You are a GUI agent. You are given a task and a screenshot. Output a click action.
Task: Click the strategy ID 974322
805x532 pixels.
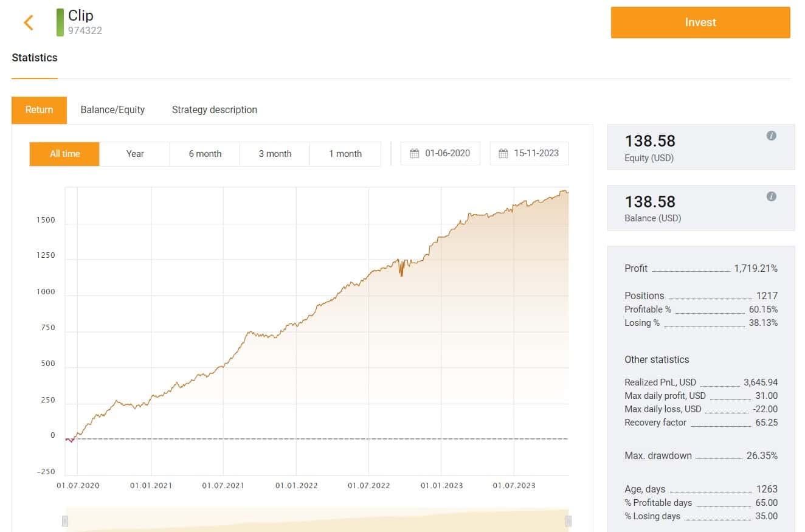pyautogui.click(x=85, y=30)
